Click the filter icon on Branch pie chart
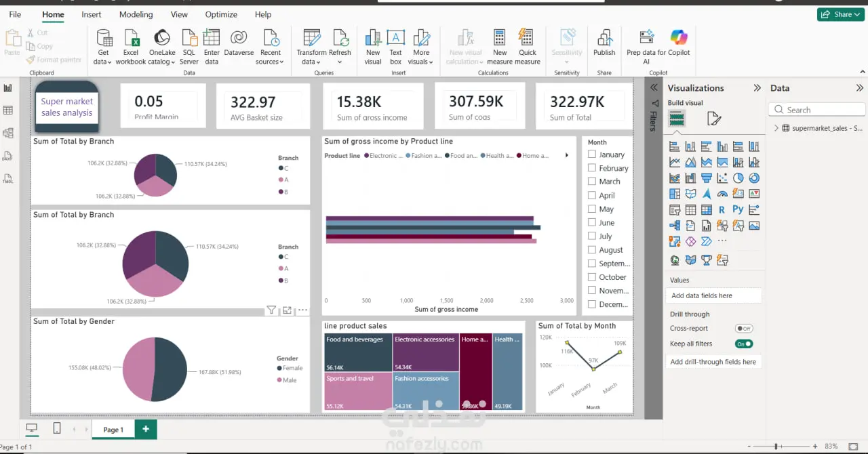 coord(271,310)
